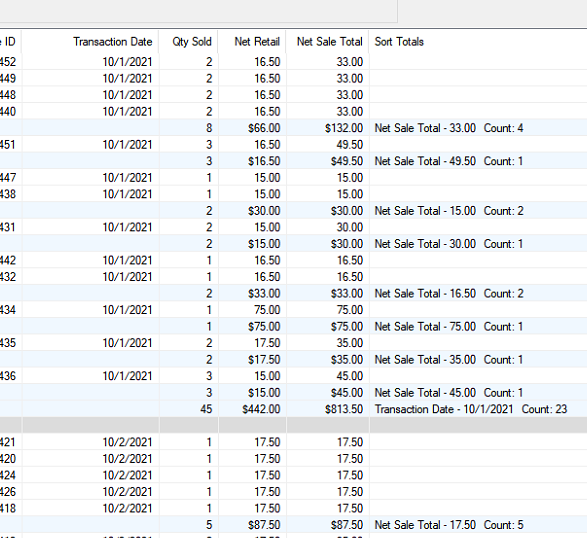The image size is (587, 538).
Task: Click the Net Sale Total - 49.50 subtotal row
Action: 294,161
